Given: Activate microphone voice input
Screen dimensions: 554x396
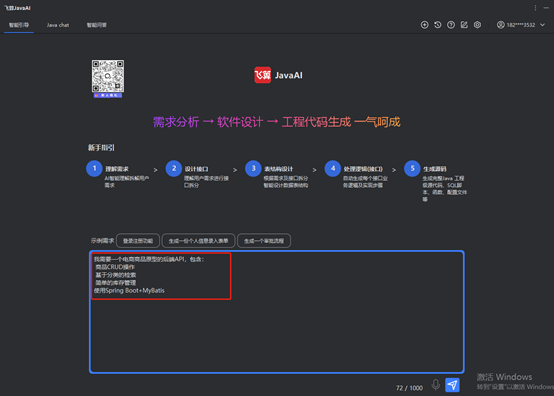Looking at the screenshot, I should point(436,385).
